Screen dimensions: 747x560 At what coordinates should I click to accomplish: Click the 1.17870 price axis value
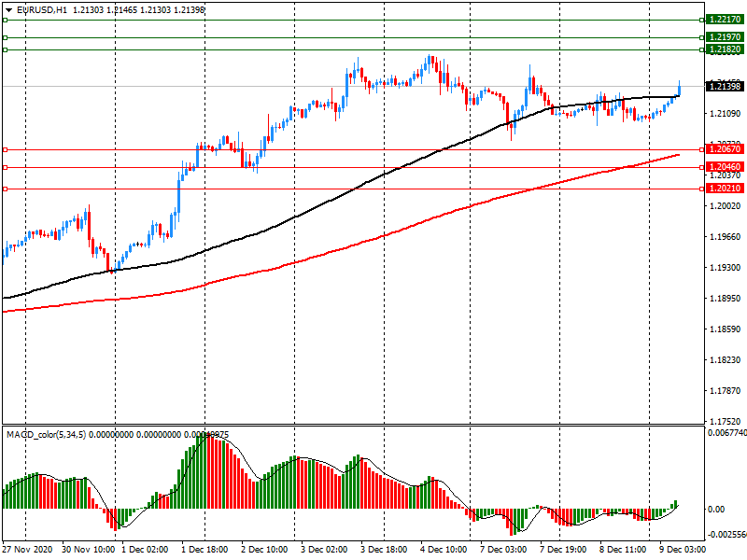pos(726,390)
